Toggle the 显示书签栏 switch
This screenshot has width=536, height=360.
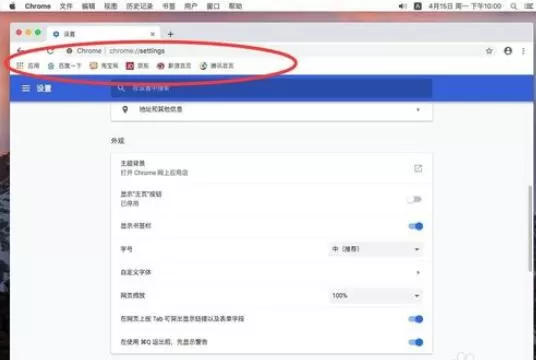click(416, 226)
